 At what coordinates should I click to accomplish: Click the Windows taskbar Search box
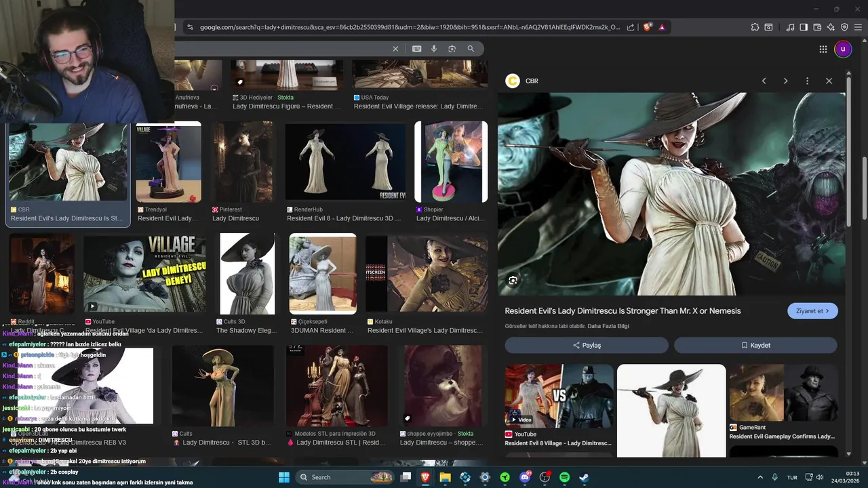[x=344, y=477]
